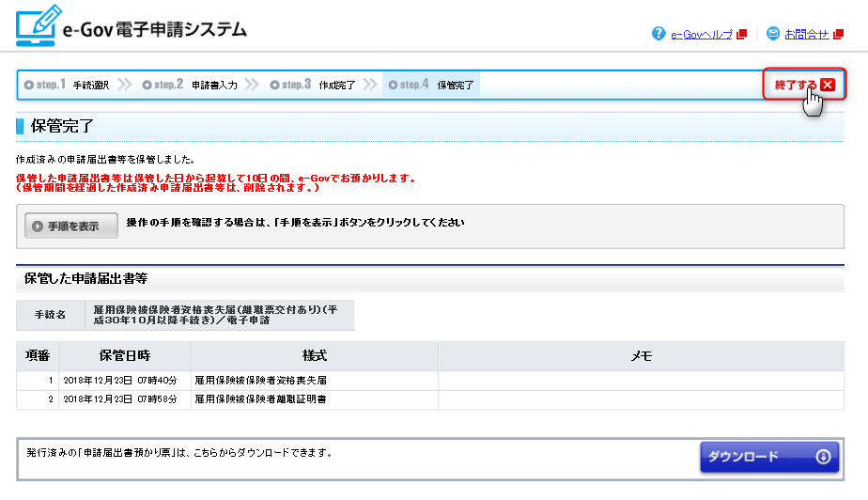Click the blue question mark help icon
This screenshot has width=868, height=500.
pyautogui.click(x=659, y=34)
